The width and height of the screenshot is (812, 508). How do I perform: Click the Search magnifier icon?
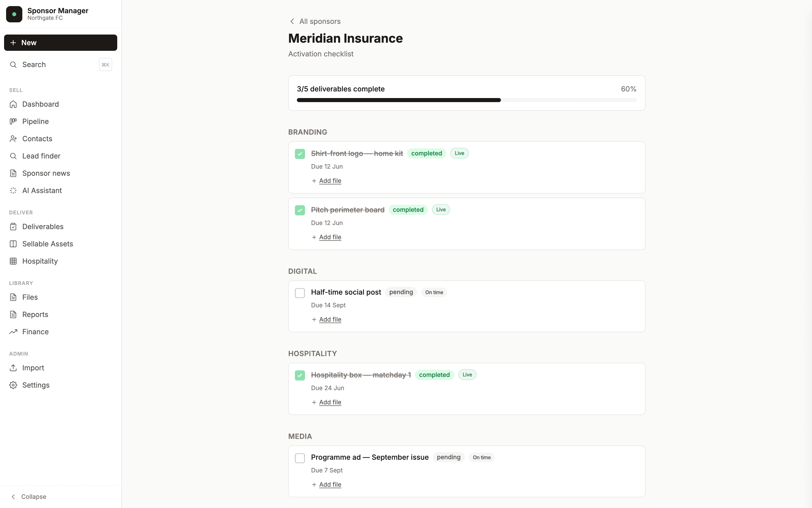click(13, 65)
